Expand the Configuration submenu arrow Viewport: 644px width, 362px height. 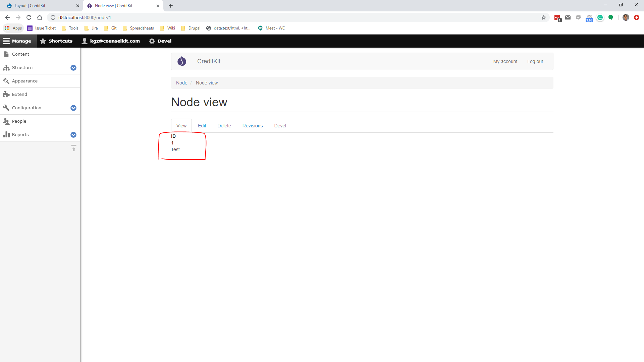coord(73,108)
